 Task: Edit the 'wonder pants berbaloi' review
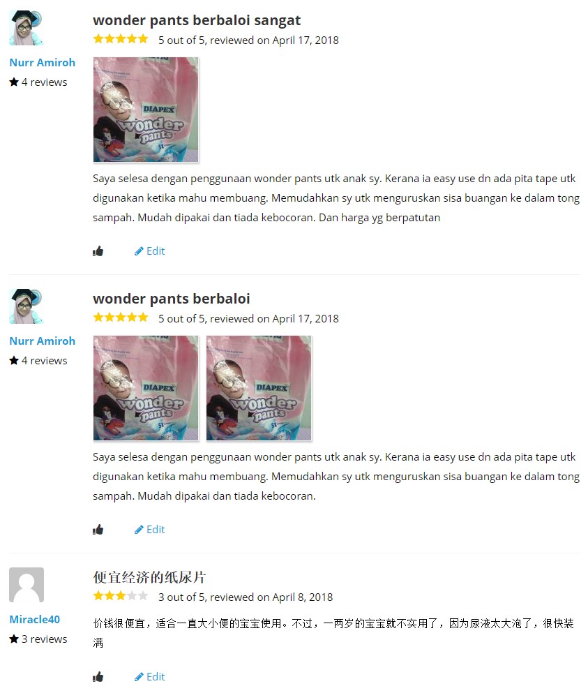click(x=149, y=530)
